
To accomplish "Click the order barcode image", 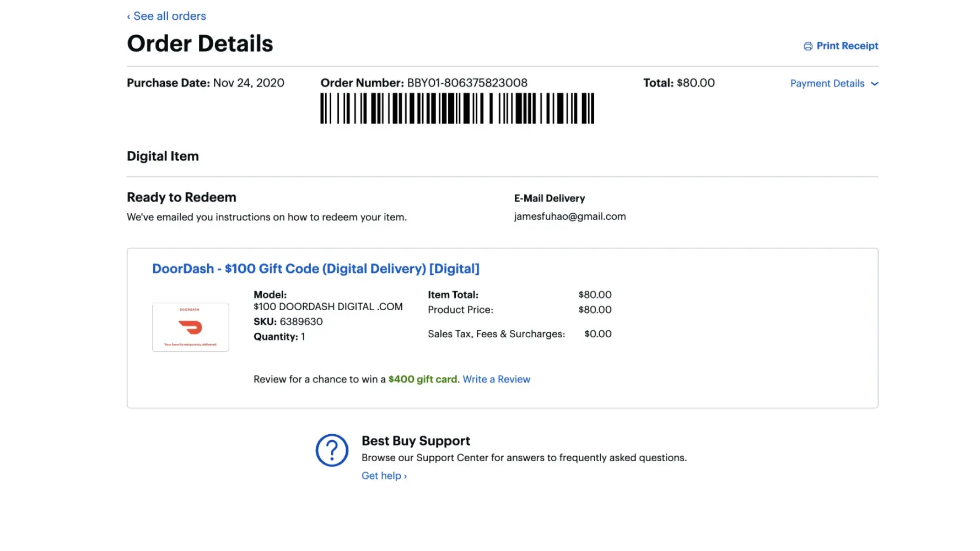I will point(457,108).
